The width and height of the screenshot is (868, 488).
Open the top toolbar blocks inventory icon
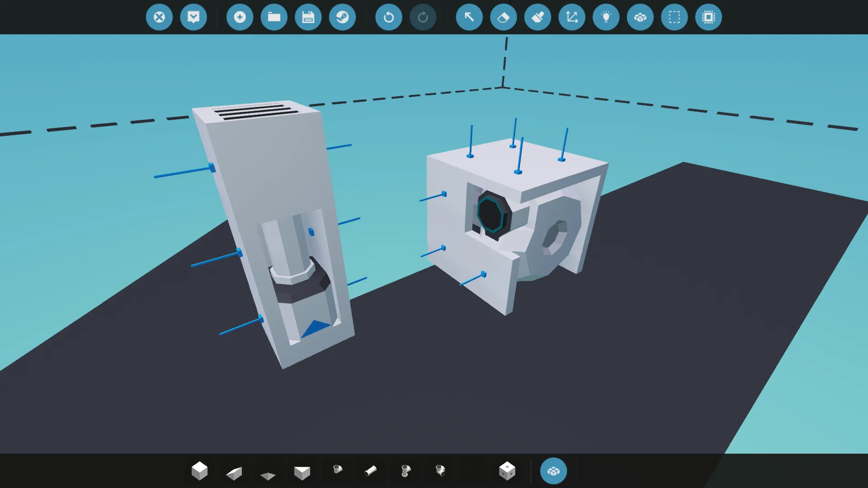click(640, 17)
